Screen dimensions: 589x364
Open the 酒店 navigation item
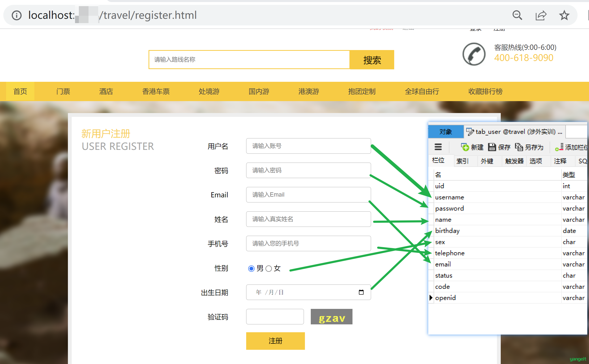(x=106, y=91)
